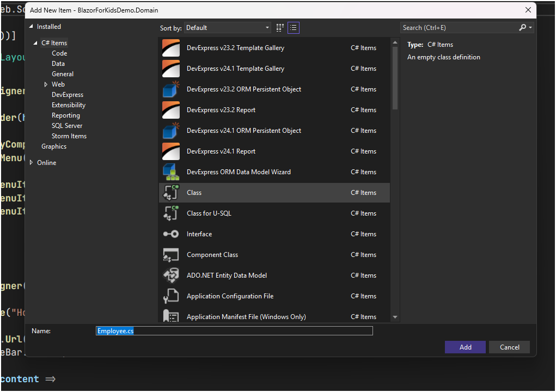The width and height of the screenshot is (556, 392).
Task: Open the Sort by dropdown
Action: point(227,28)
